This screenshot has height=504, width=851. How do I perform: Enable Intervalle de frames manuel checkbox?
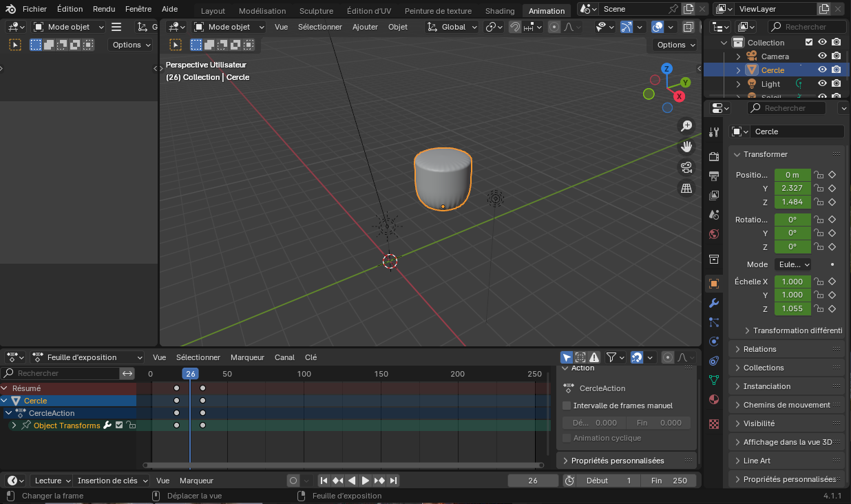[x=567, y=406]
